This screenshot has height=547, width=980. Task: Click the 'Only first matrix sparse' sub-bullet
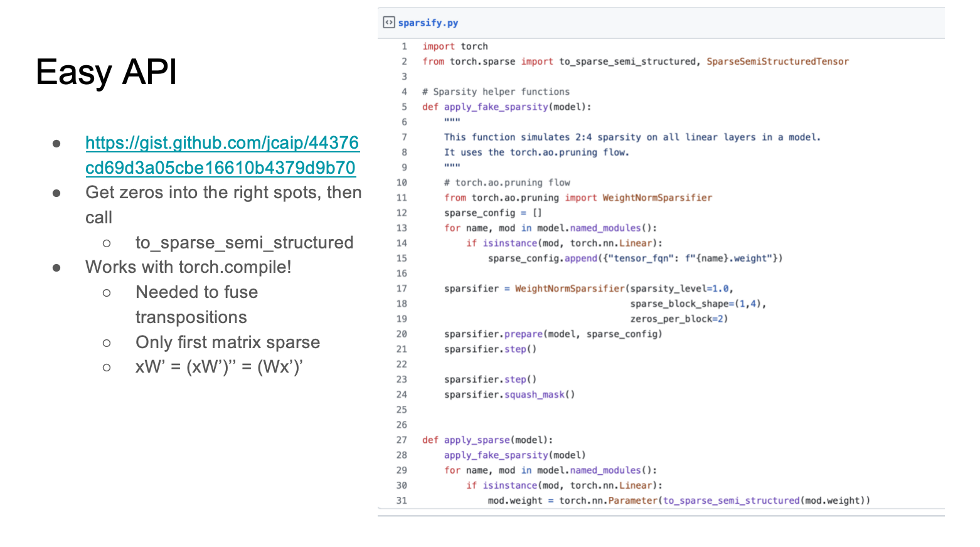tap(228, 343)
